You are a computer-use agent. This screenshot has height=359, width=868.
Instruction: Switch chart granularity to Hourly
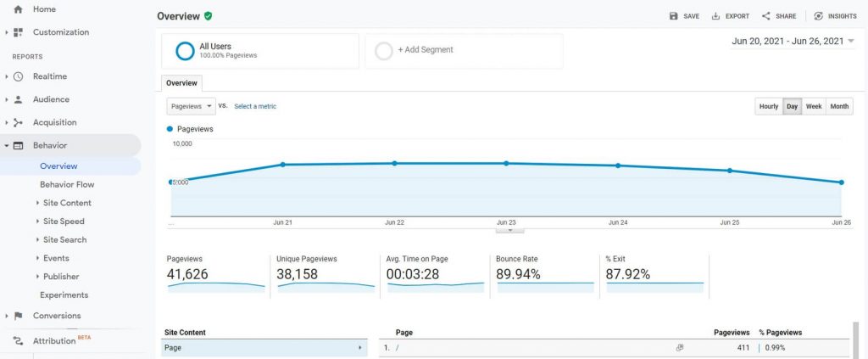768,106
